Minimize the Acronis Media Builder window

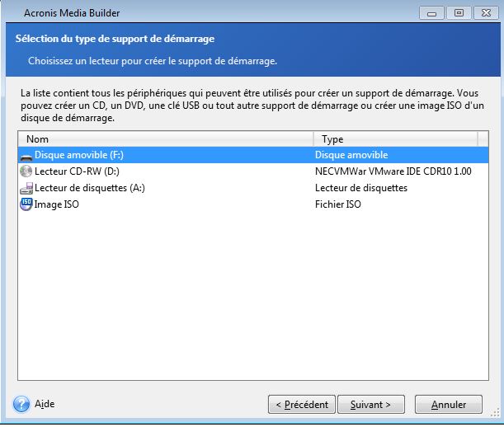(x=431, y=13)
